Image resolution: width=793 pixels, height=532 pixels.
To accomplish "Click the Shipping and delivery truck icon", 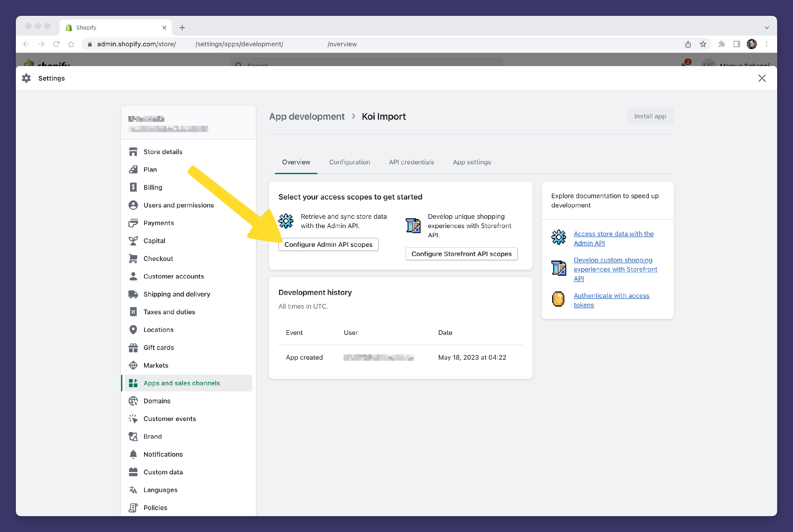I will click(133, 294).
